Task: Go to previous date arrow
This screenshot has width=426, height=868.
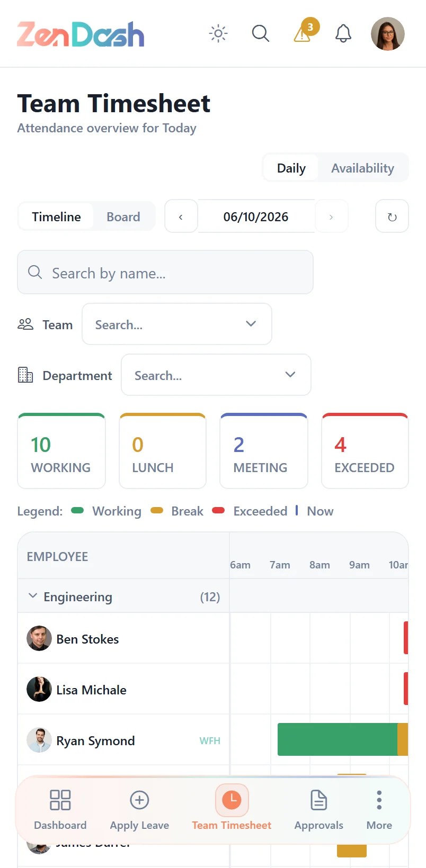Action: pyautogui.click(x=181, y=216)
